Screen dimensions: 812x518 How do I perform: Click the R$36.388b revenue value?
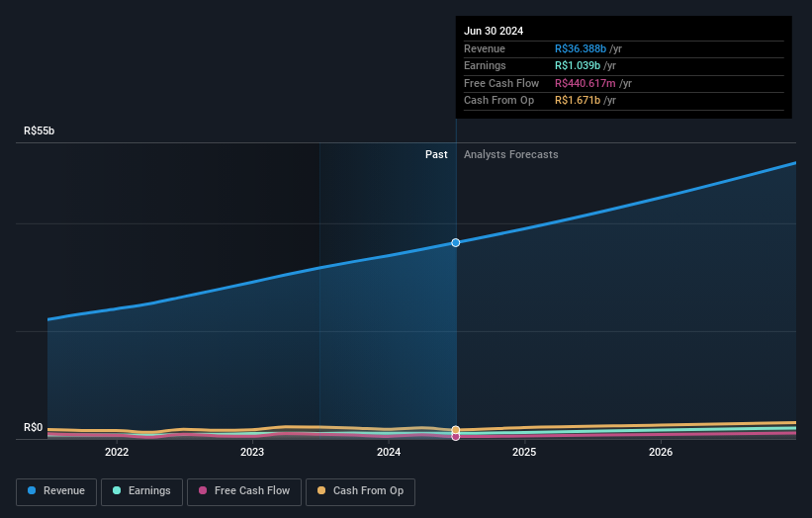tap(581, 48)
